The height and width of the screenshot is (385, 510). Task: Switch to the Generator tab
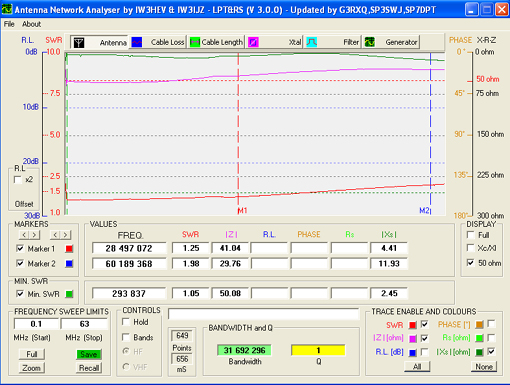tap(391, 42)
